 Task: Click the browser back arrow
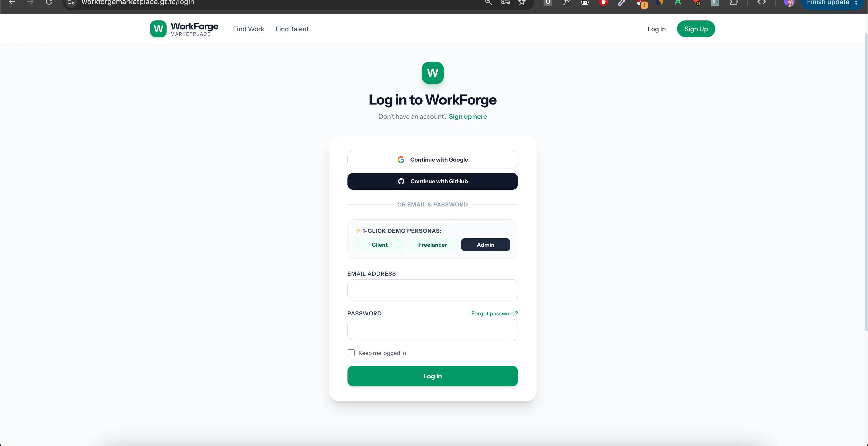[12, 2]
